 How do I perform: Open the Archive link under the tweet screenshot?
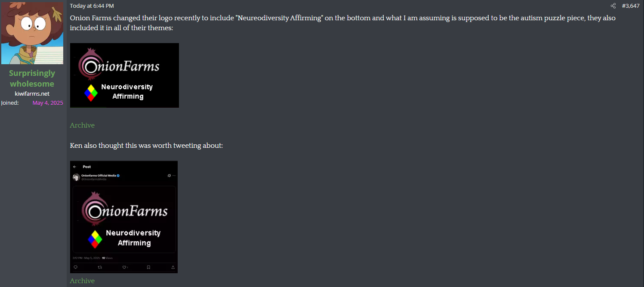[x=82, y=281]
